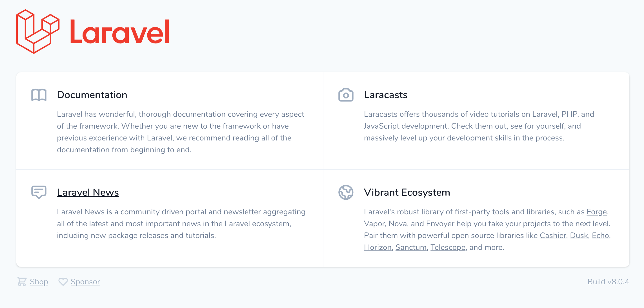Click the chat bubble icon beside Laravel News
The width and height of the screenshot is (644, 308).
[x=38, y=192]
